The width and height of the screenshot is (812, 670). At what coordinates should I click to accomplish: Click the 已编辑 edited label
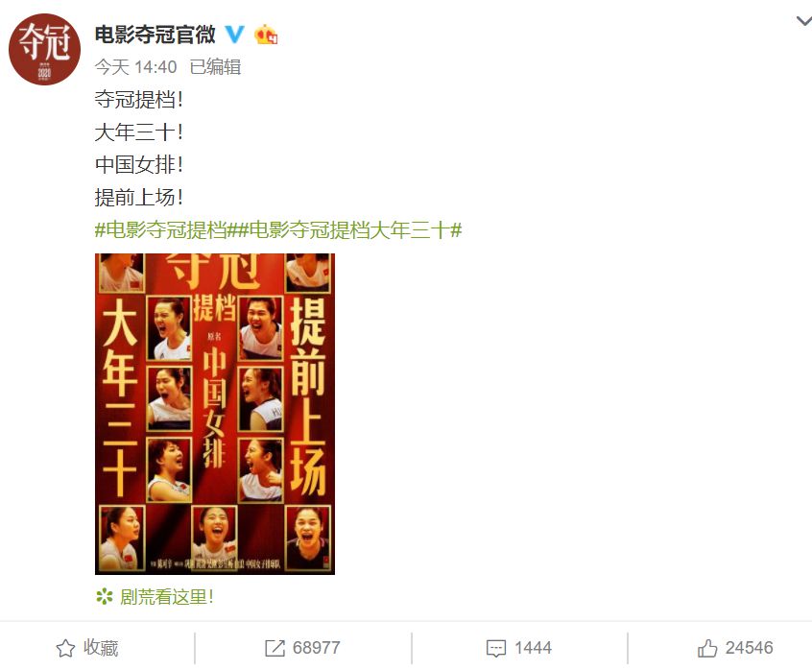pos(215,67)
